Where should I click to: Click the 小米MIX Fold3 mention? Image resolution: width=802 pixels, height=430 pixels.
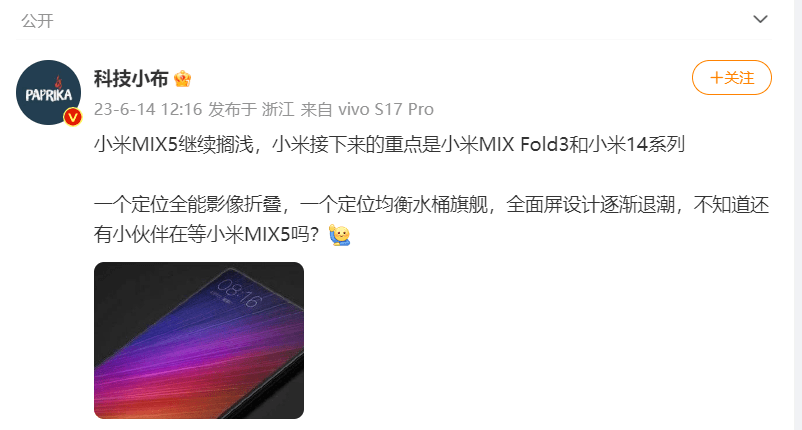tap(505, 145)
